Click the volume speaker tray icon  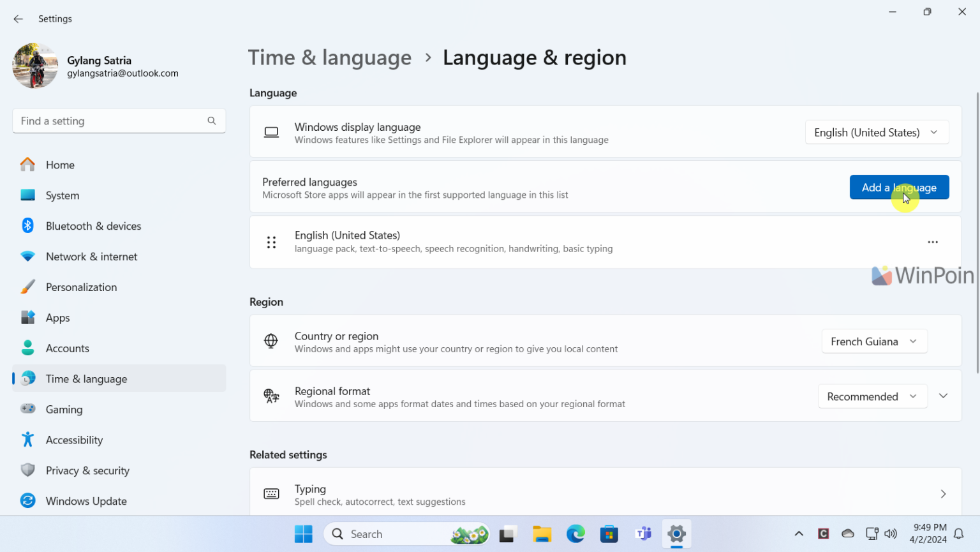(891, 533)
